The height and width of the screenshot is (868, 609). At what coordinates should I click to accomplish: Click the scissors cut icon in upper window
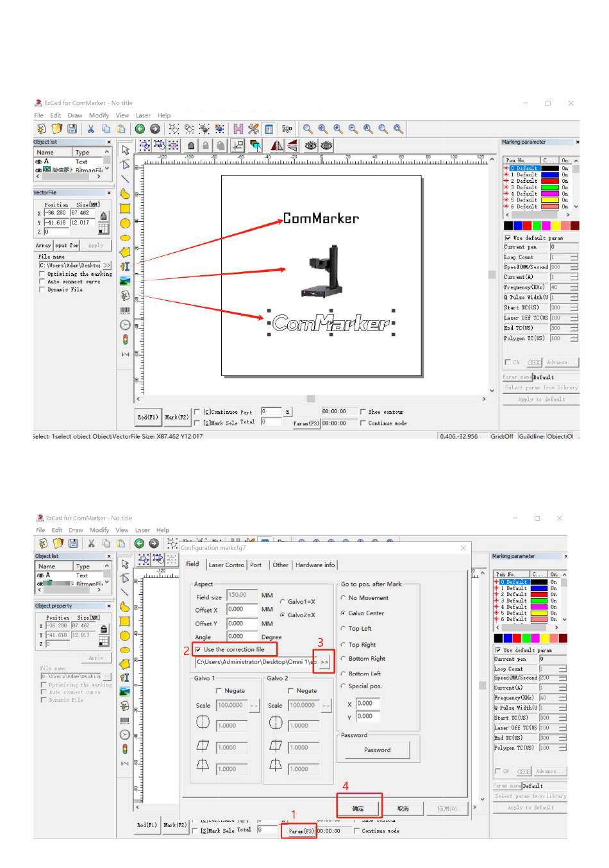pyautogui.click(x=91, y=129)
